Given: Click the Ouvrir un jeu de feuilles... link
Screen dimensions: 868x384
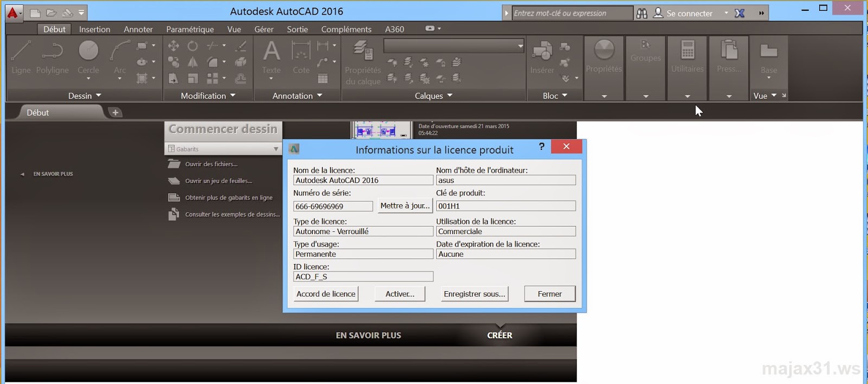Looking at the screenshot, I should click(x=218, y=181).
